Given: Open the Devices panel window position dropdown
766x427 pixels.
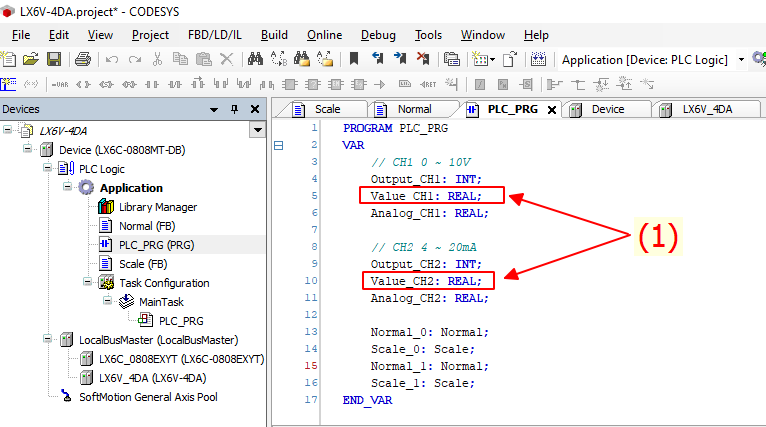Looking at the screenshot, I should click(213, 109).
